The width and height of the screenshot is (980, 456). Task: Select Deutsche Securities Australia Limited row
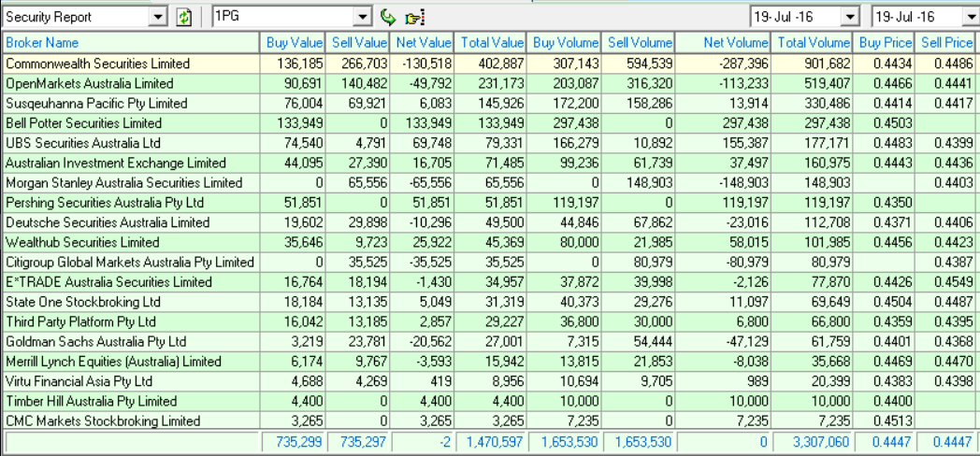click(x=490, y=222)
